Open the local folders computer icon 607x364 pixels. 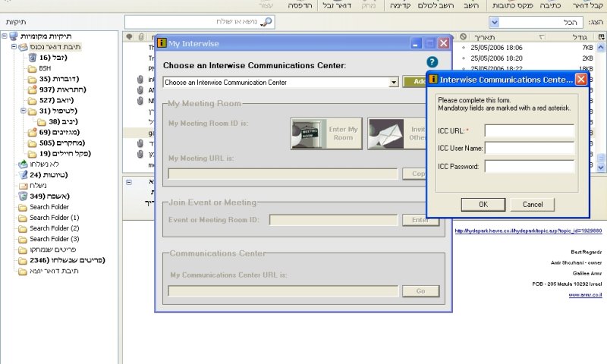click(14, 36)
